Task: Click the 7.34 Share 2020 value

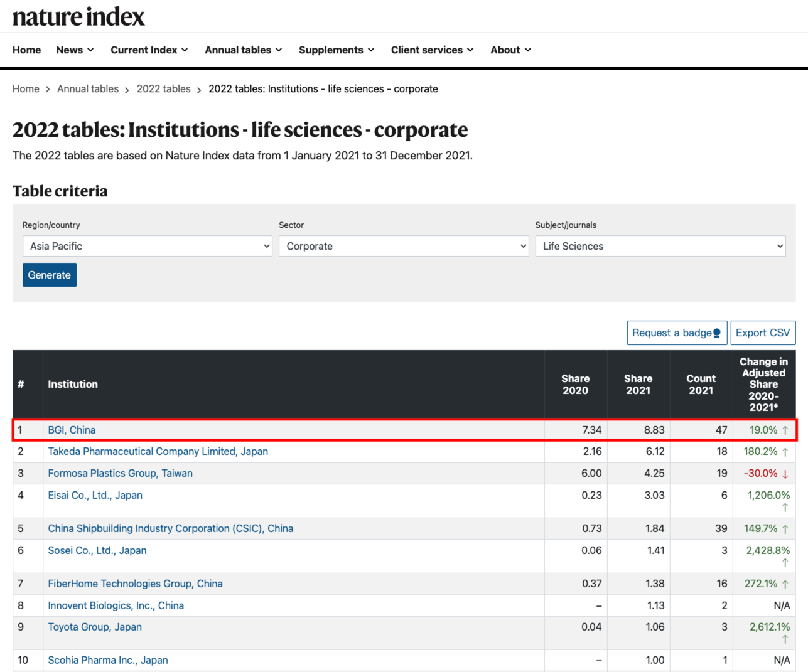Action: pos(592,430)
